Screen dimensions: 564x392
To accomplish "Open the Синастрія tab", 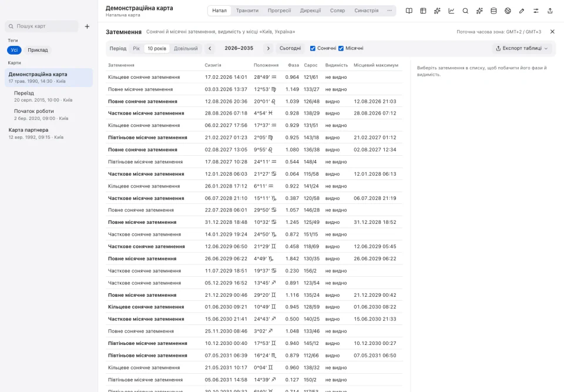I will point(367,11).
